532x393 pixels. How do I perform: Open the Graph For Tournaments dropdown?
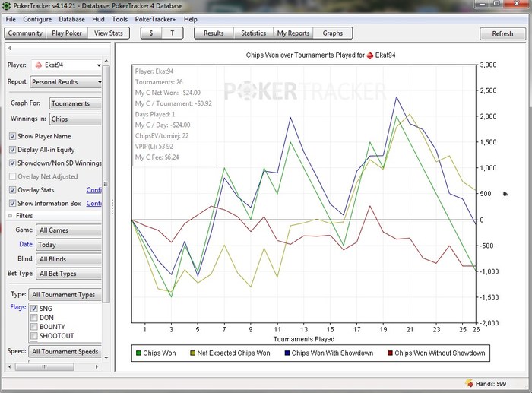tap(75, 103)
